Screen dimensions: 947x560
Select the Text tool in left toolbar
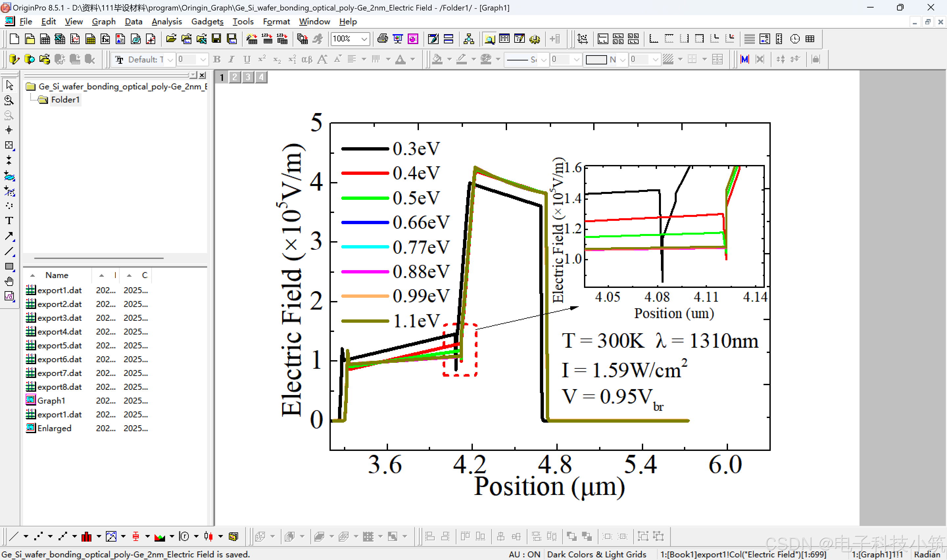coord(9,221)
